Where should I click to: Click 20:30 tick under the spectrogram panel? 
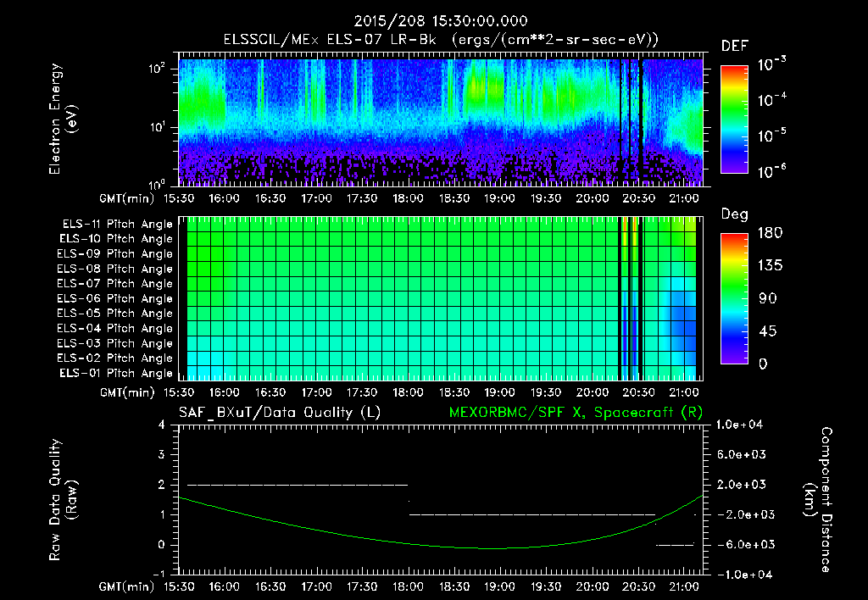click(x=638, y=198)
